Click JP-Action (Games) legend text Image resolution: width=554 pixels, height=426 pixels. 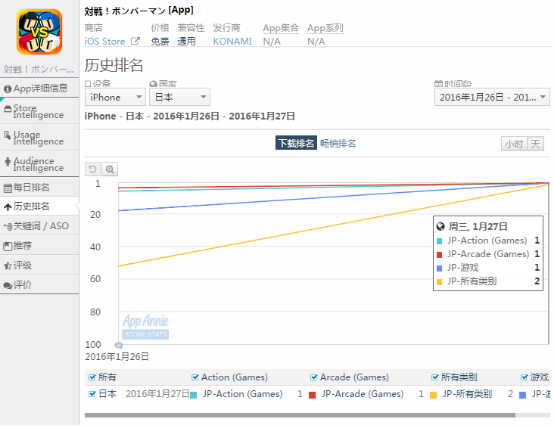[x=242, y=394]
